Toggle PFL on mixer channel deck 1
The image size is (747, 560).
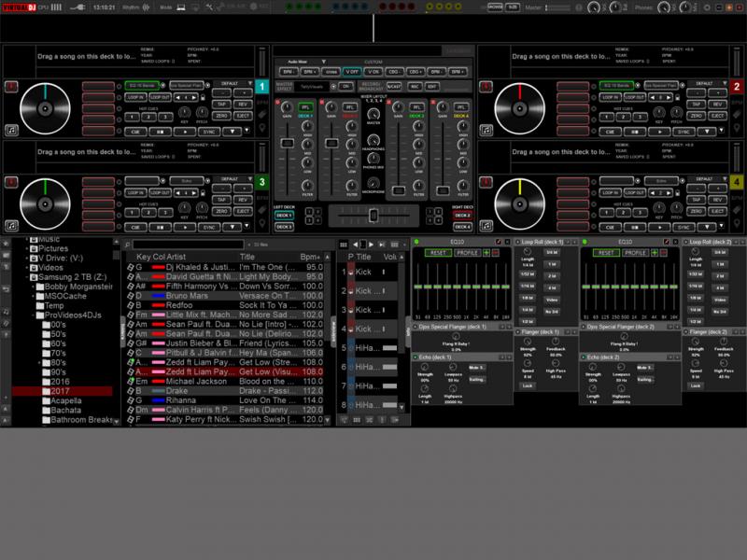click(x=305, y=107)
